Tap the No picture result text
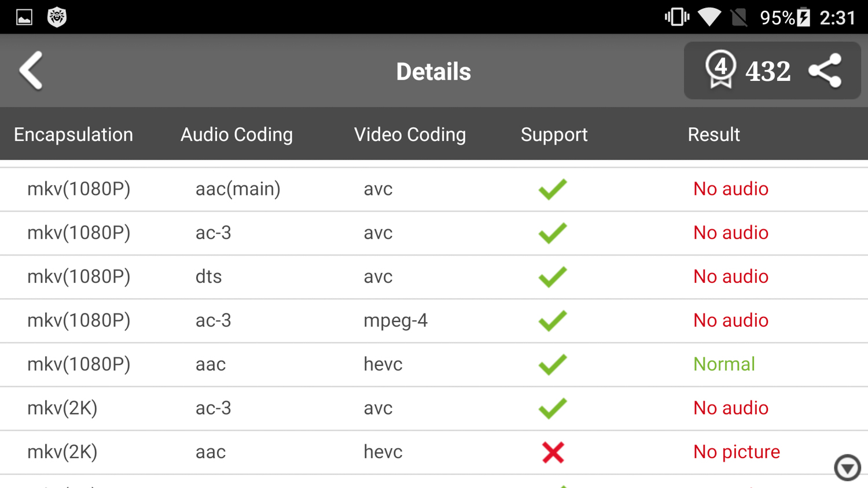The height and width of the screenshot is (488, 868). click(736, 452)
